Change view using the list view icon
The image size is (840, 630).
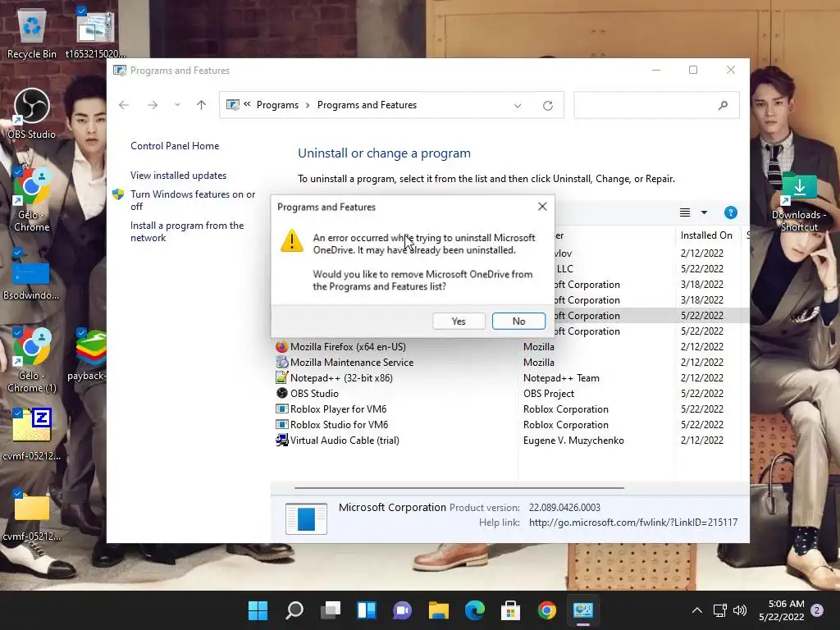(x=685, y=212)
